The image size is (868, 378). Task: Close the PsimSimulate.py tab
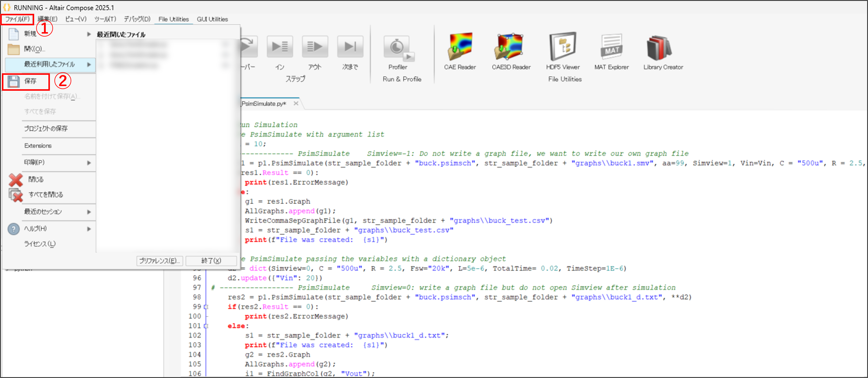(296, 103)
